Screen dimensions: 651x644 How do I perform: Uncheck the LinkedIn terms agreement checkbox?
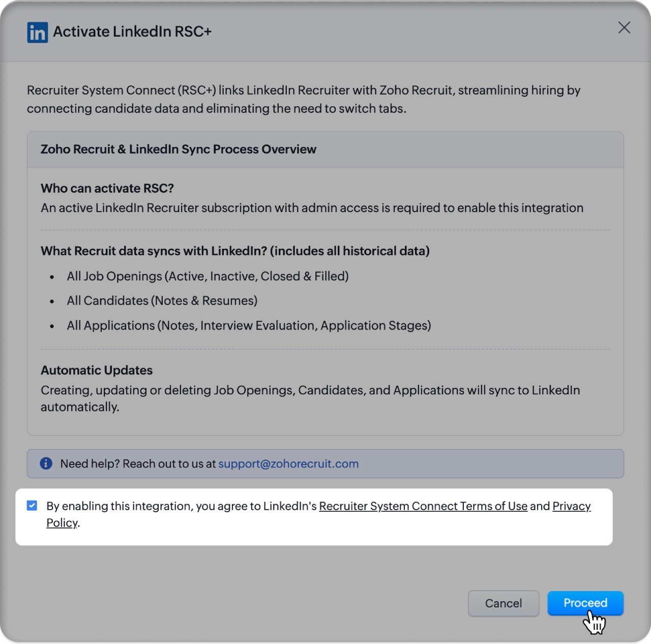pos(32,506)
